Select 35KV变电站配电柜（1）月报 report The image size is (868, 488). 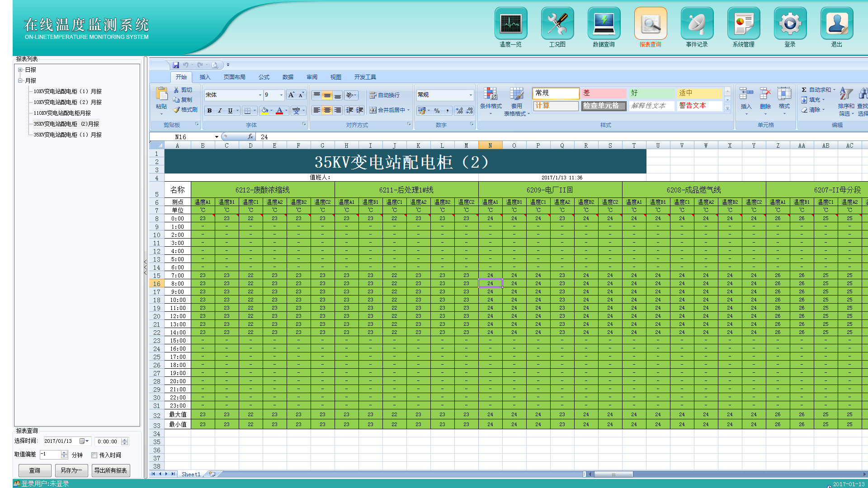[x=67, y=135]
